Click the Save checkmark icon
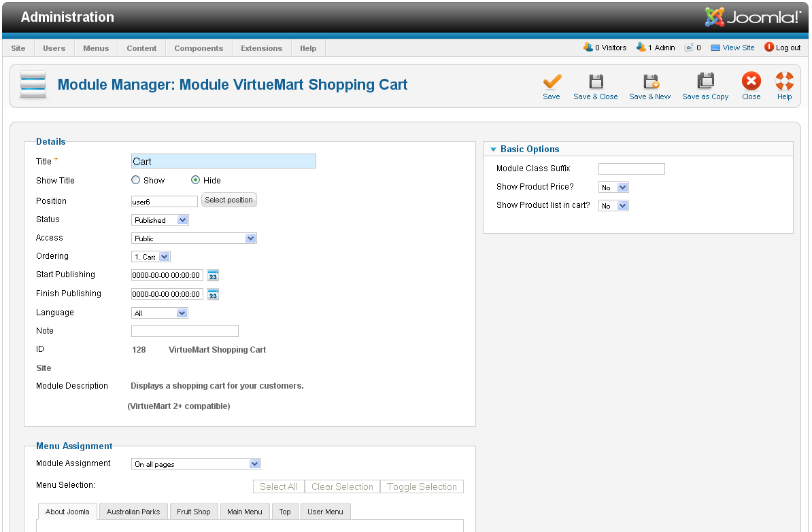This screenshot has height=532, width=812. tap(552, 82)
